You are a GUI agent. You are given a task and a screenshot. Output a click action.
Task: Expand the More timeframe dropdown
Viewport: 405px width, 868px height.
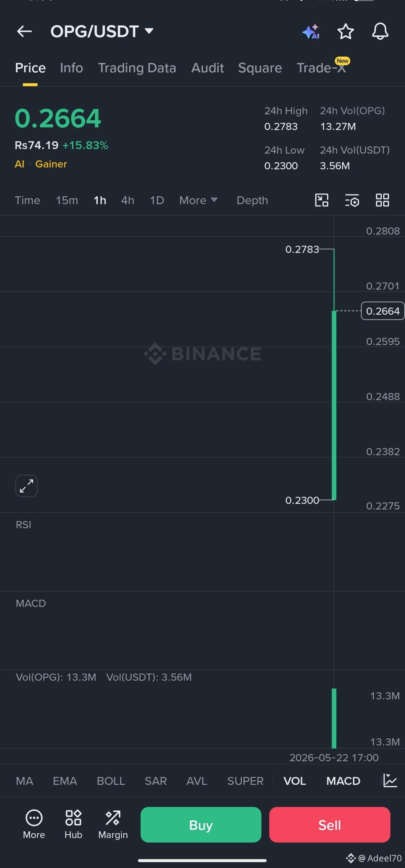point(198,200)
